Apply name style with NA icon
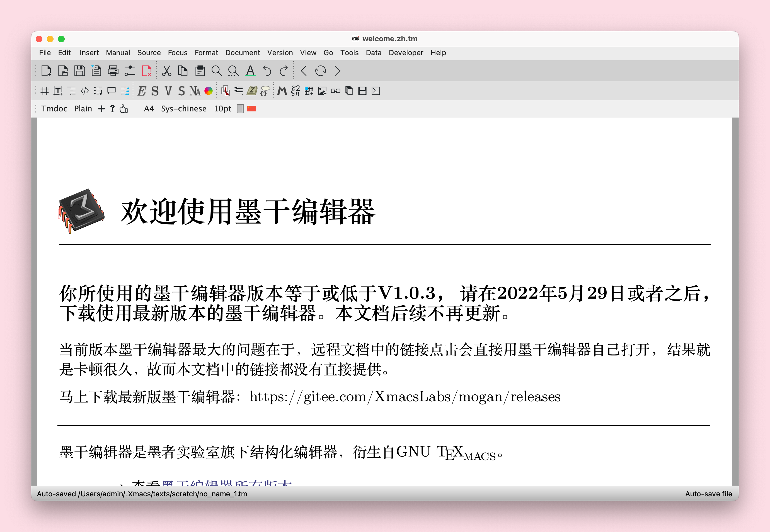Screen dimensions: 770x532 (x=195, y=91)
